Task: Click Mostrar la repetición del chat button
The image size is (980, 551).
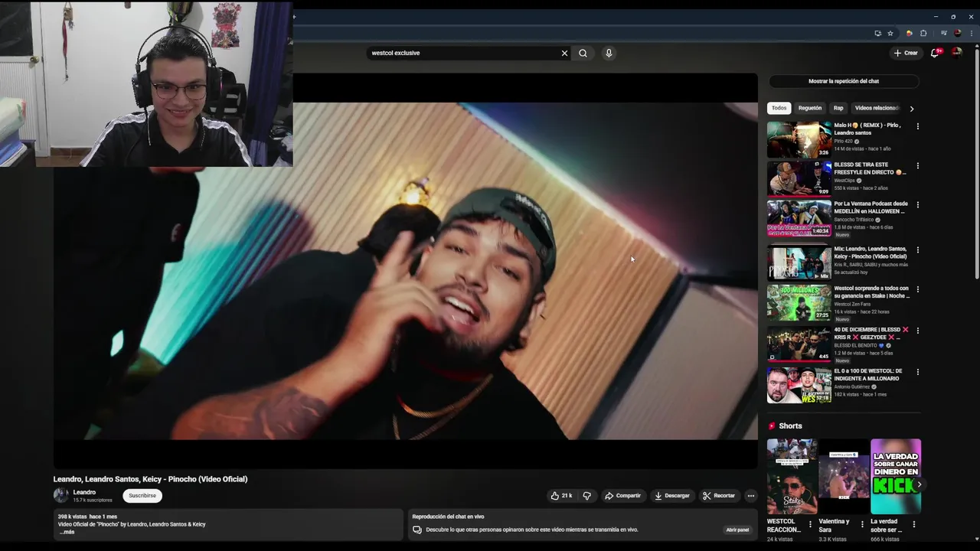Action: 844,81
